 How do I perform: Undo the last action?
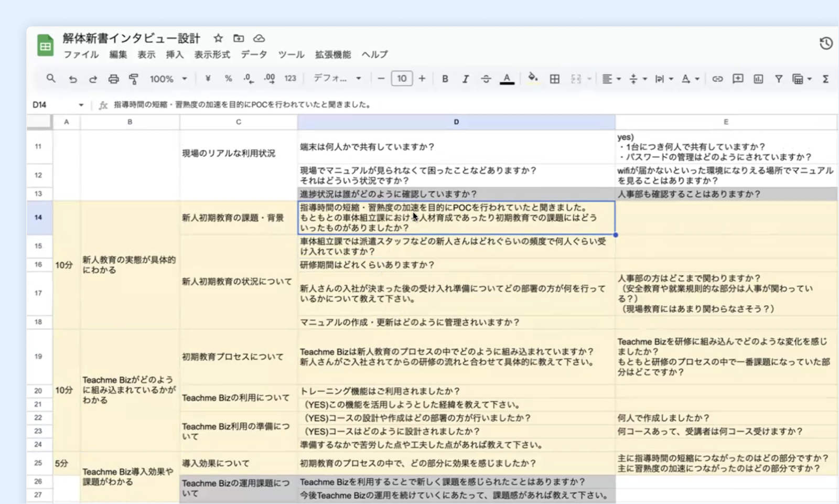coord(72,79)
